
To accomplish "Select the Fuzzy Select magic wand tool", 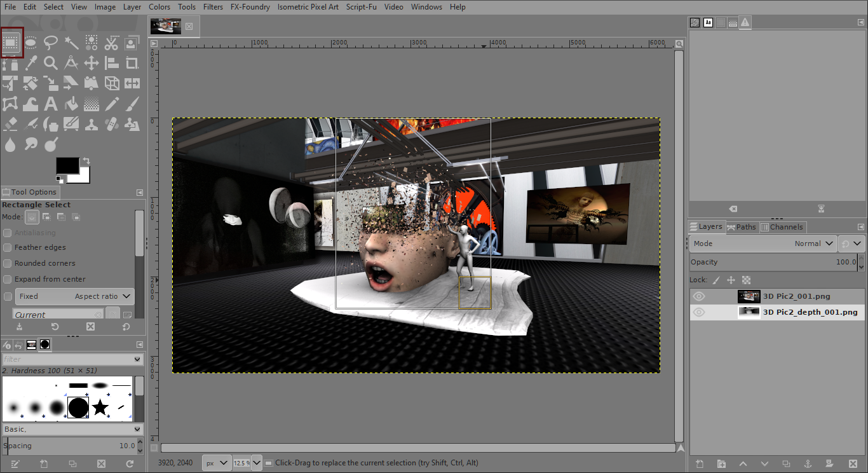I will tap(71, 43).
